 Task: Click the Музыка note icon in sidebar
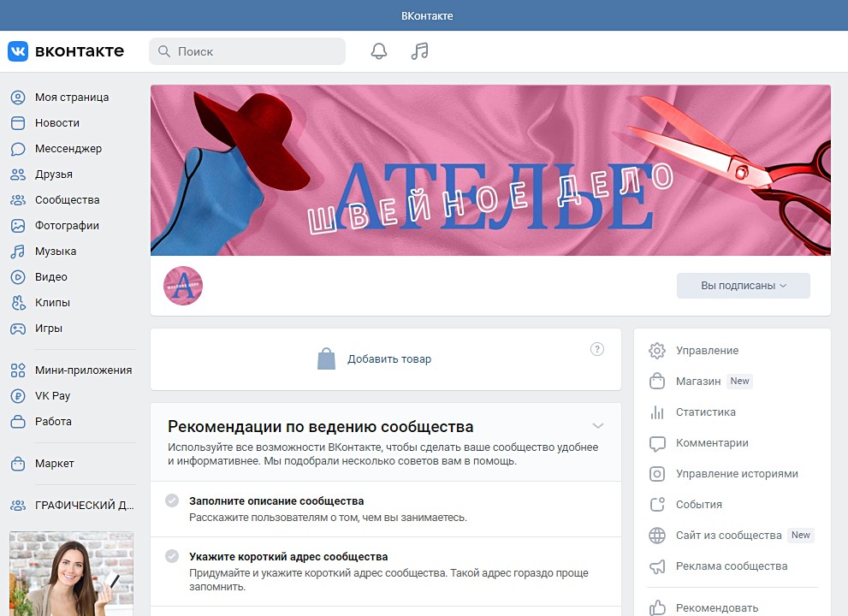(18, 252)
